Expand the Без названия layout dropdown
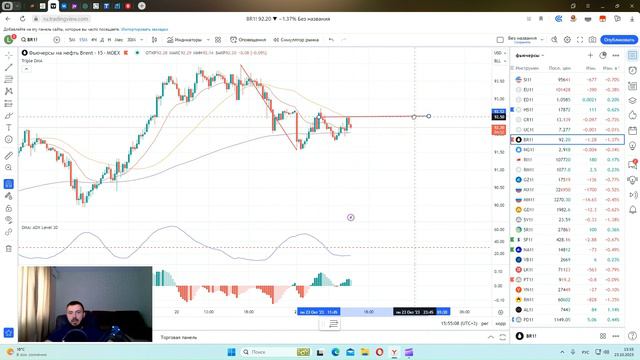The image size is (640, 360). [542, 40]
